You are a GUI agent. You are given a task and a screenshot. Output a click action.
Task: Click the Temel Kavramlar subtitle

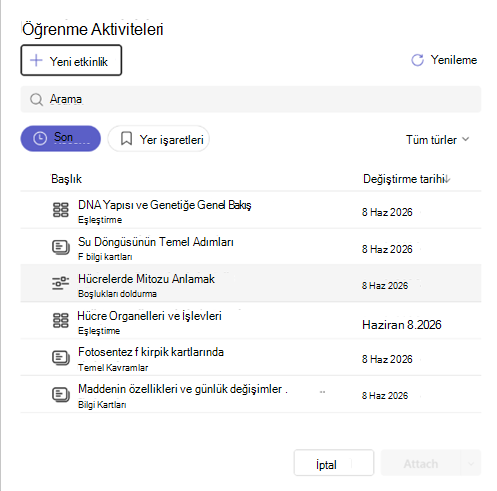[x=113, y=368]
